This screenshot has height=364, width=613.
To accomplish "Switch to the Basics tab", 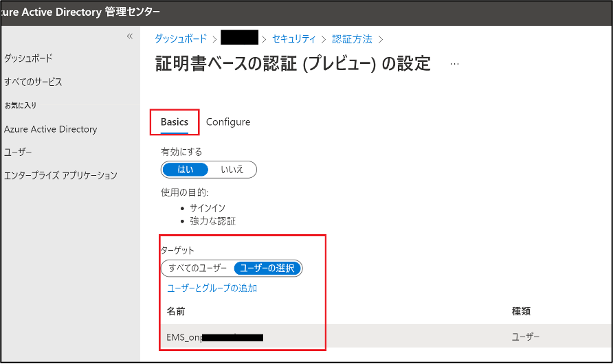I will click(x=175, y=122).
